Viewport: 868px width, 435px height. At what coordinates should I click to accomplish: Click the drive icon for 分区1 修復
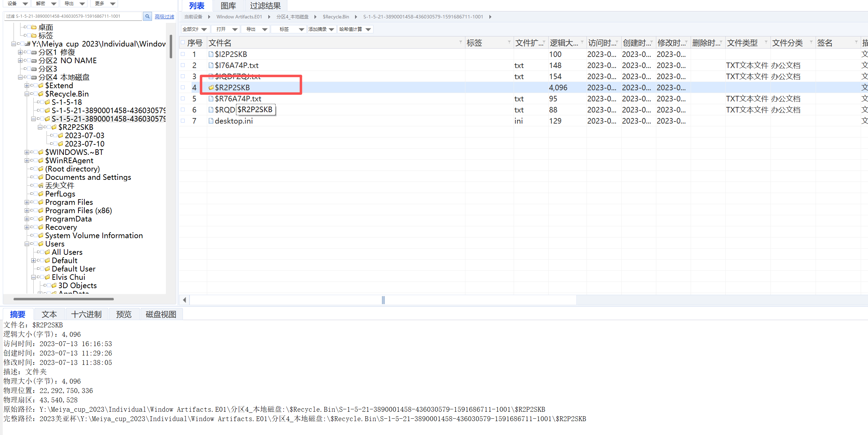click(34, 52)
